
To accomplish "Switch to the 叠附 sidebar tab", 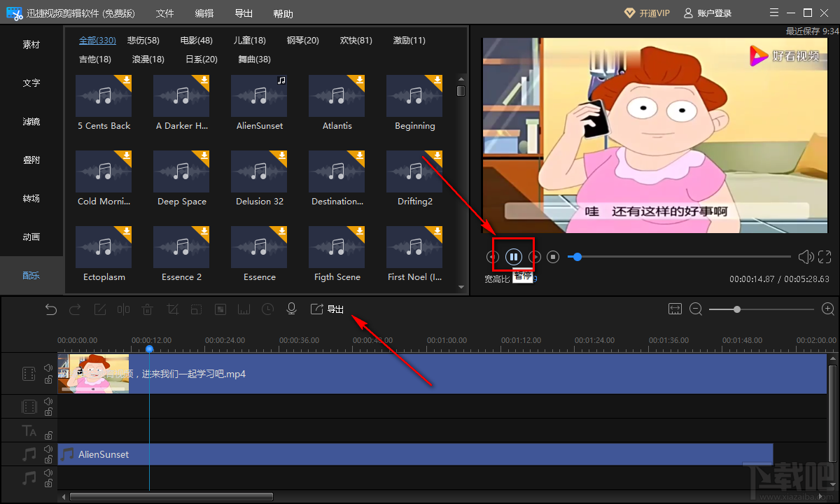I will pyautogui.click(x=31, y=160).
